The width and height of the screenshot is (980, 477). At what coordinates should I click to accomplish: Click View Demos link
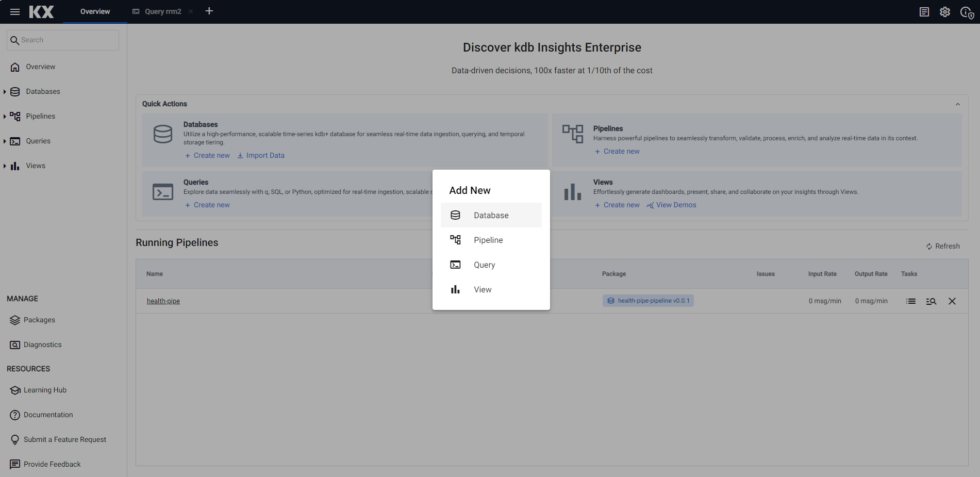[x=672, y=205]
